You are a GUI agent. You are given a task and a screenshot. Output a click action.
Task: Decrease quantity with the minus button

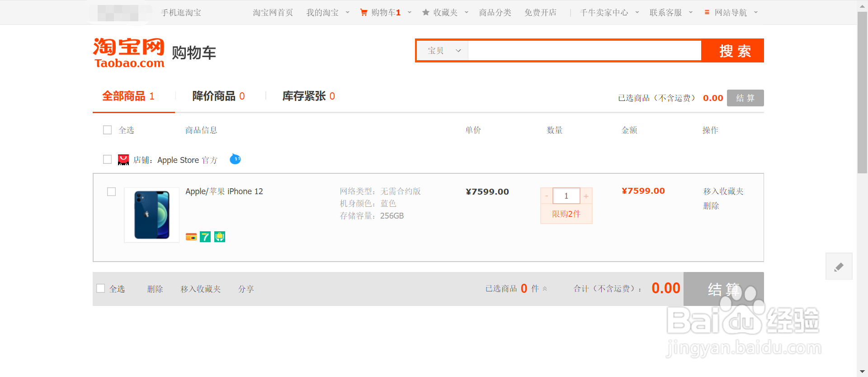pos(547,196)
